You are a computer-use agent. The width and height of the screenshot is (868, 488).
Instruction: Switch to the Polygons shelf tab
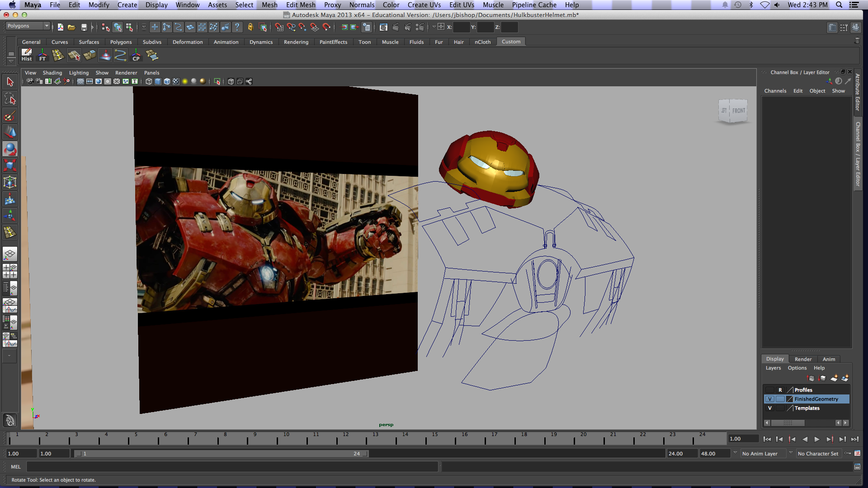(121, 42)
